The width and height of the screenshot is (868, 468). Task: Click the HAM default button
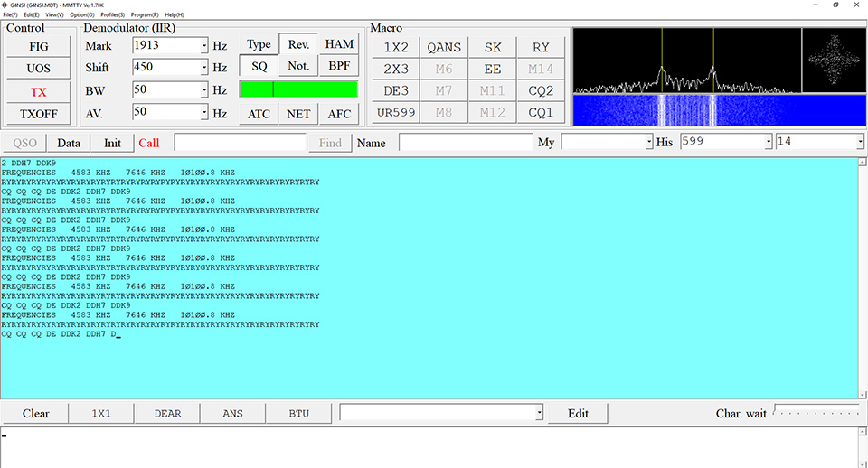pos(339,44)
